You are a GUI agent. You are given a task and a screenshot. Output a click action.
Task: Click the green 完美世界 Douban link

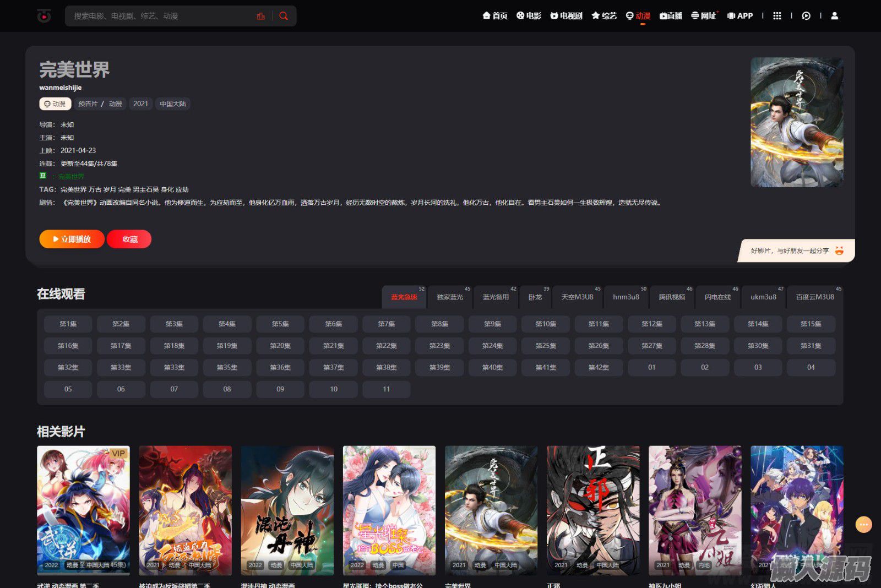(x=71, y=177)
